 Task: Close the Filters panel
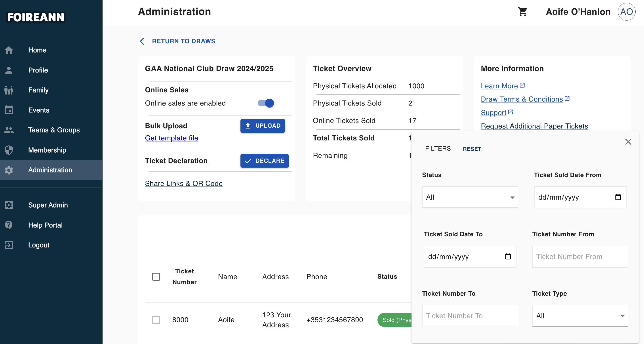point(628,142)
